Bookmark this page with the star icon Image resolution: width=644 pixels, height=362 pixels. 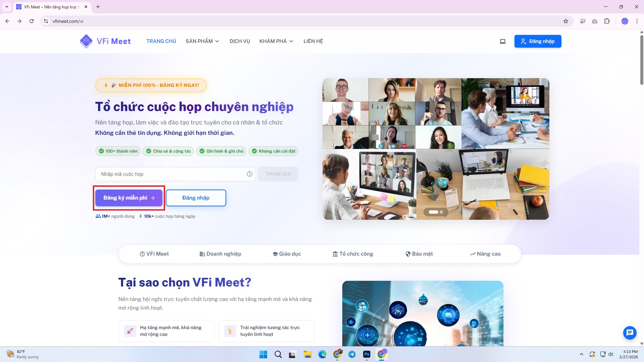[565, 21]
